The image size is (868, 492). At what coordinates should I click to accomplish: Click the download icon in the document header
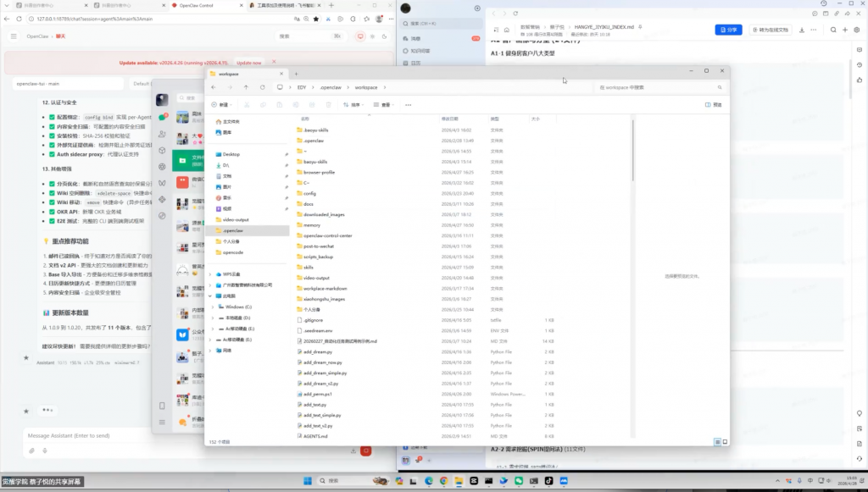(x=802, y=30)
